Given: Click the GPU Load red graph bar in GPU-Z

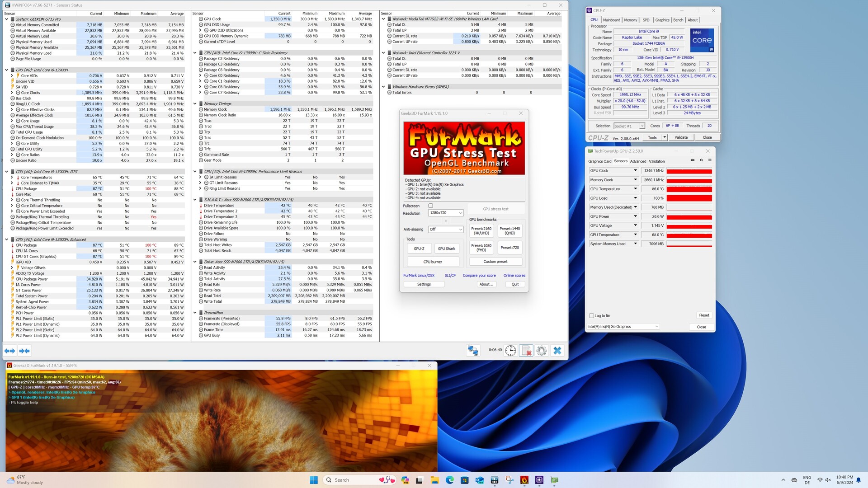Looking at the screenshot, I should 689,198.
